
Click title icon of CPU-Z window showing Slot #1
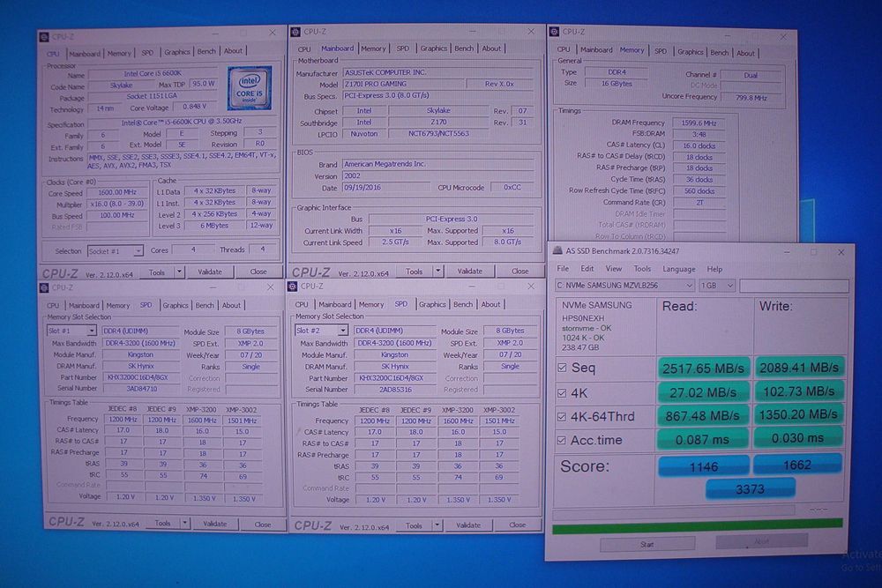44,287
